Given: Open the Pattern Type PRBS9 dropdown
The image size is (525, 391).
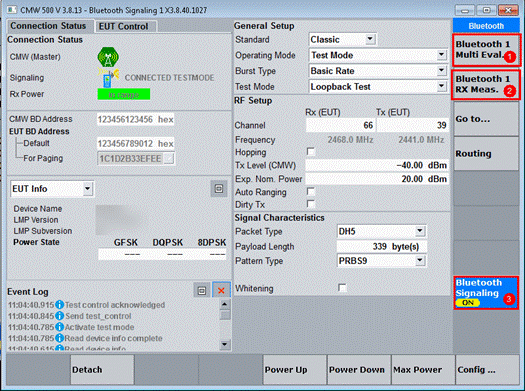Looking at the screenshot, I should [x=420, y=260].
